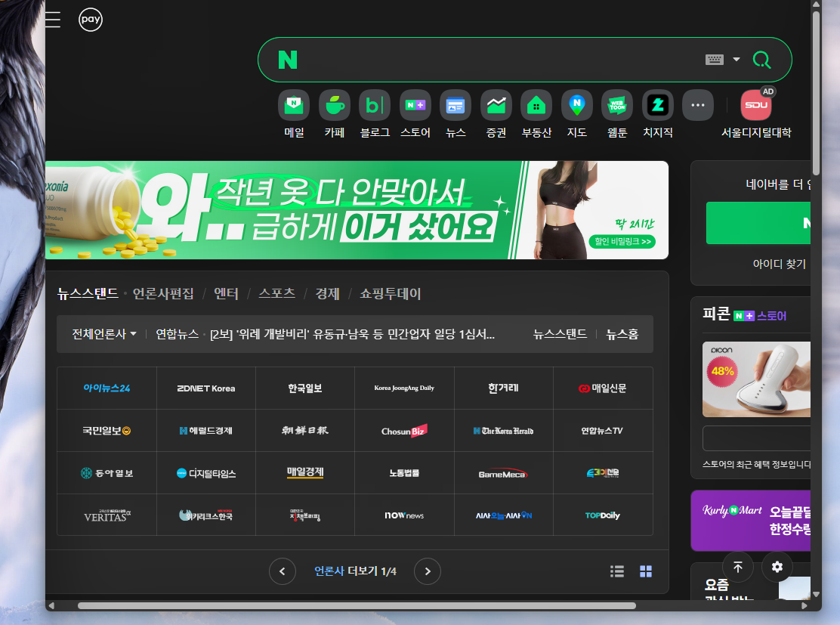Open the 동아일보 press tile
The height and width of the screenshot is (625, 840).
[107, 473]
